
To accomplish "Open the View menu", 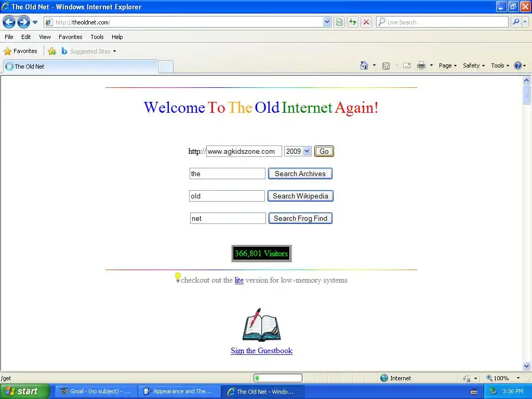I will tap(45, 37).
